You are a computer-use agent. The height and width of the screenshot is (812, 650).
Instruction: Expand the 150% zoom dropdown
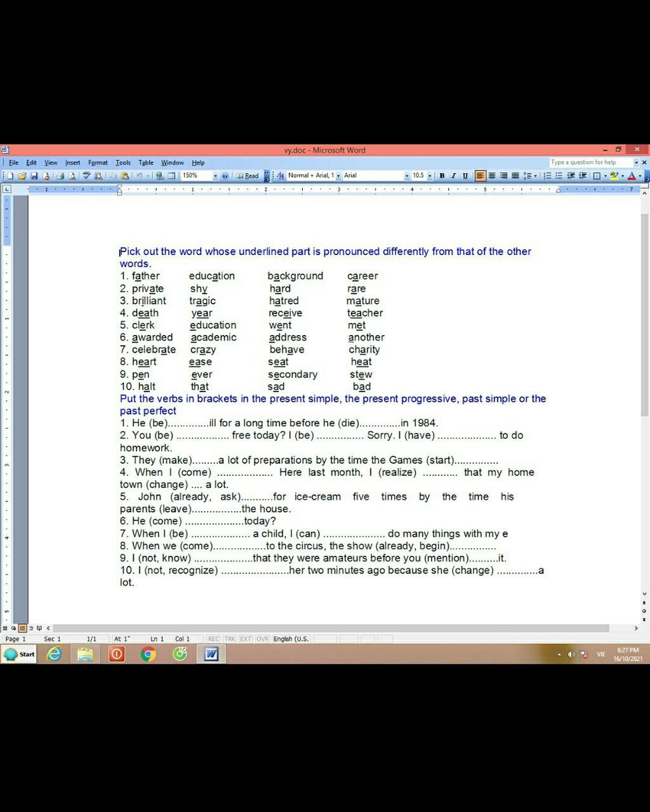point(215,176)
